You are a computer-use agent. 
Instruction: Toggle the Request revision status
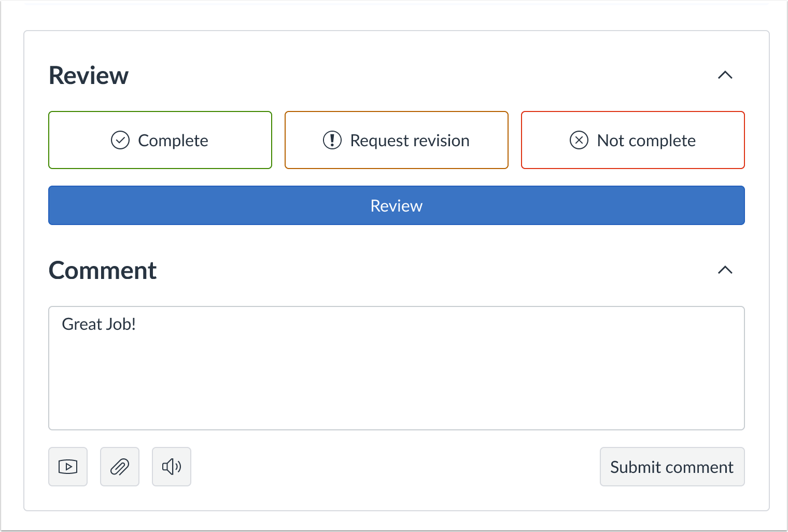[x=396, y=140]
